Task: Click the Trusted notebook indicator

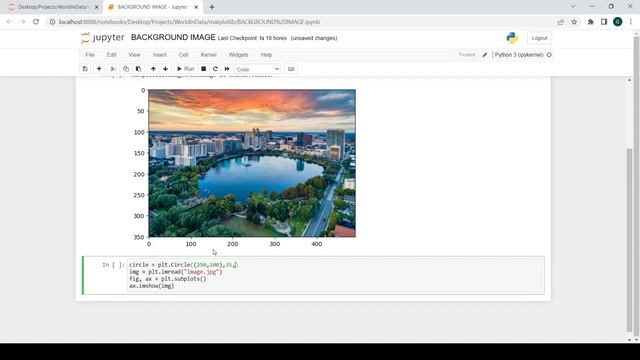Action: (x=467, y=55)
